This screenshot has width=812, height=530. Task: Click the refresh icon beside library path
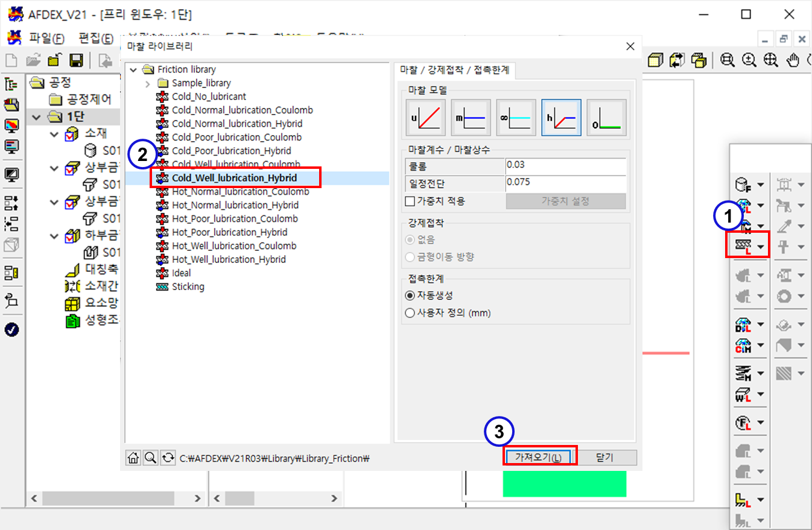(167, 458)
